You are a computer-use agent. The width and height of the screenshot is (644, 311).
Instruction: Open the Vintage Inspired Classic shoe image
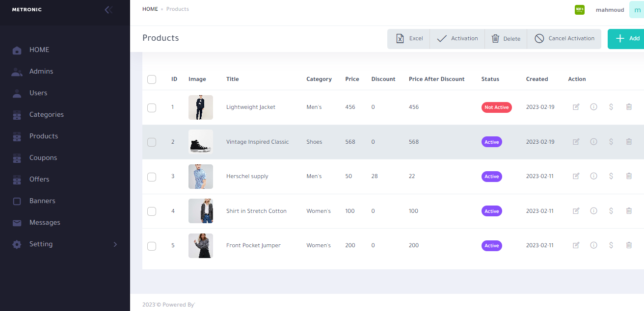coord(201,142)
